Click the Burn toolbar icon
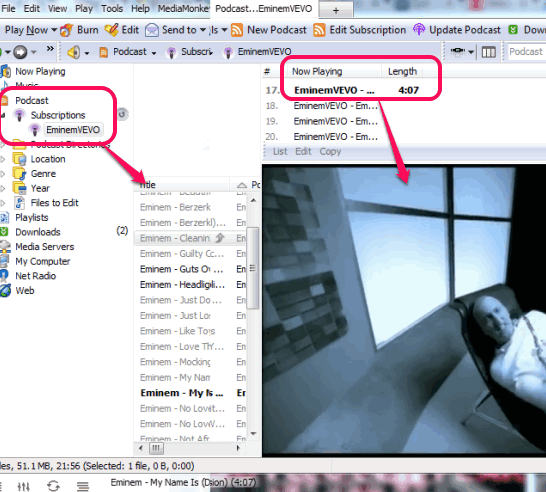 click(66, 30)
